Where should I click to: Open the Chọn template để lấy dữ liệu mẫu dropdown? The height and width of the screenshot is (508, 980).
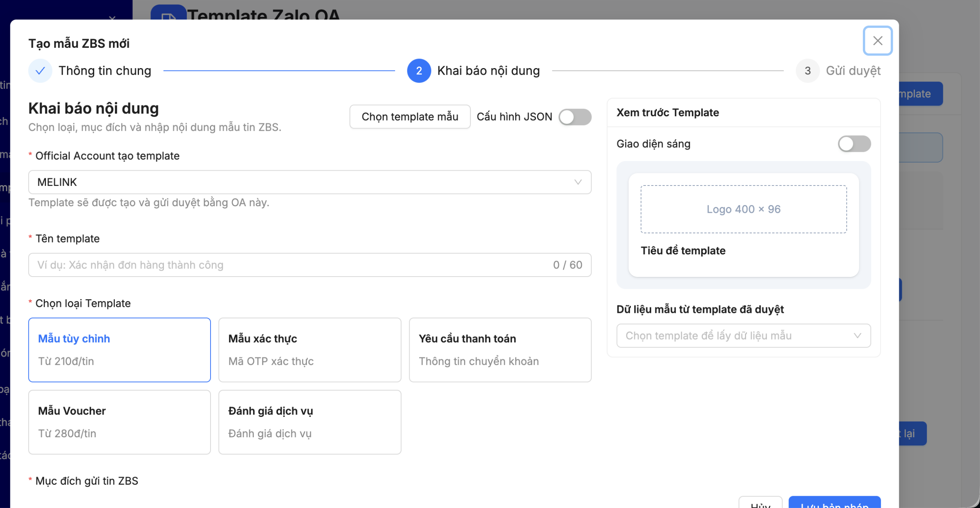(743, 335)
